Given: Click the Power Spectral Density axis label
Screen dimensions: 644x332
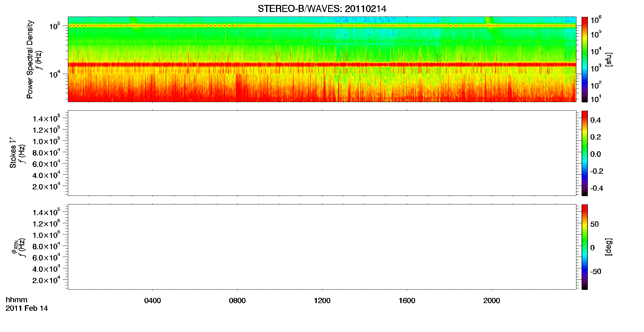Looking at the screenshot, I should click(30, 59).
